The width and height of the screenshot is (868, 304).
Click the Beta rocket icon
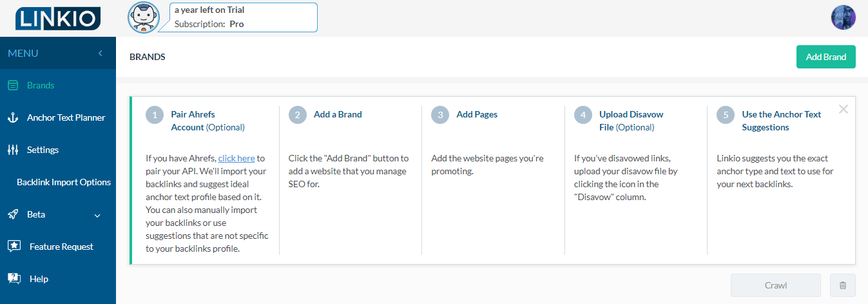[x=13, y=214]
